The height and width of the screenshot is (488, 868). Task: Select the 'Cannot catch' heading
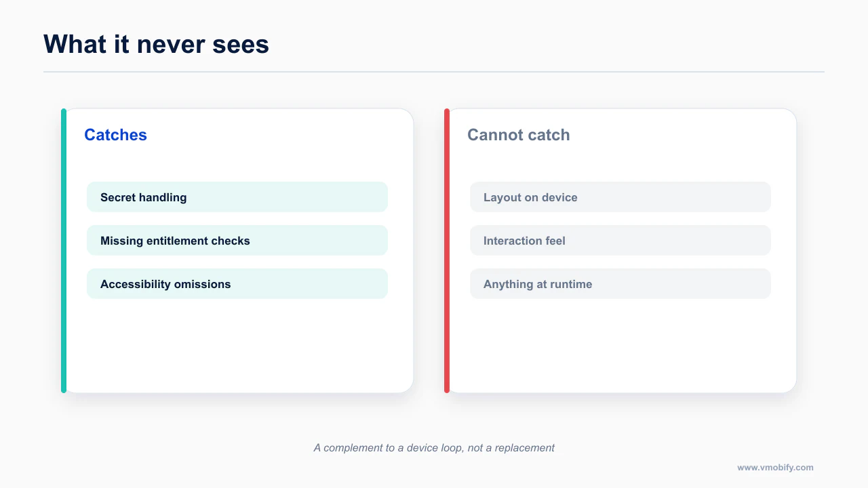click(519, 135)
